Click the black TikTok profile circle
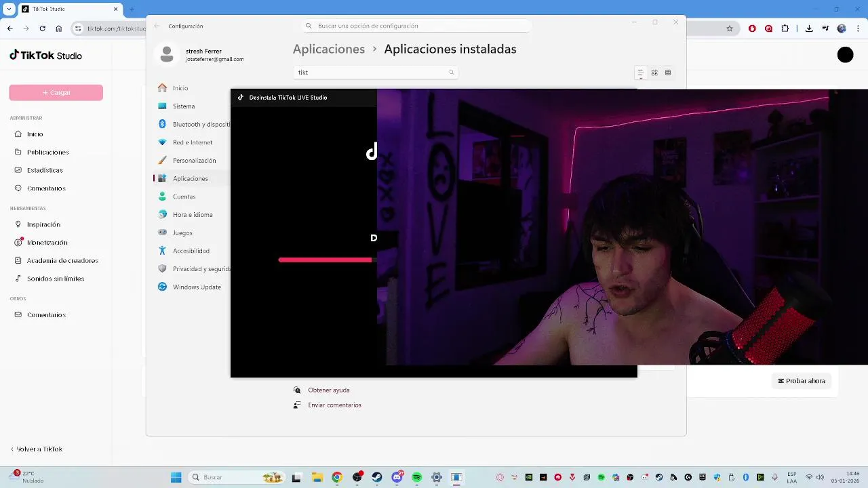The image size is (868, 488). 845,56
